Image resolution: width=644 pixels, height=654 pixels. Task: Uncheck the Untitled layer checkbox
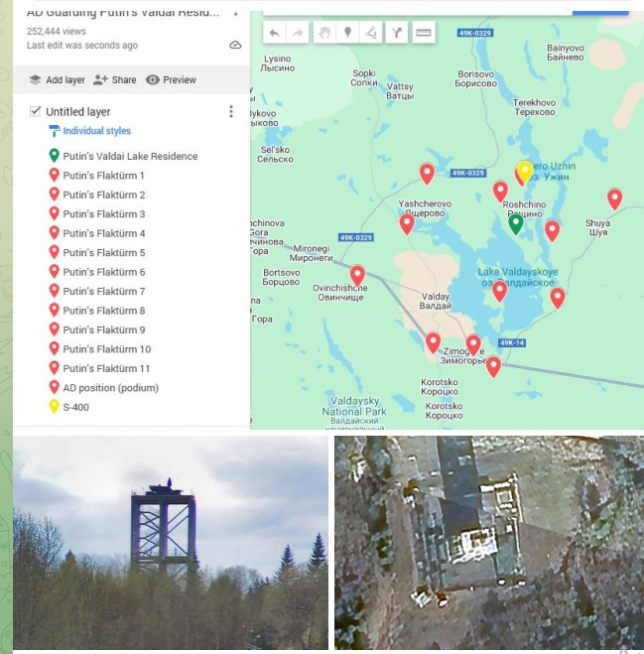click(x=36, y=112)
